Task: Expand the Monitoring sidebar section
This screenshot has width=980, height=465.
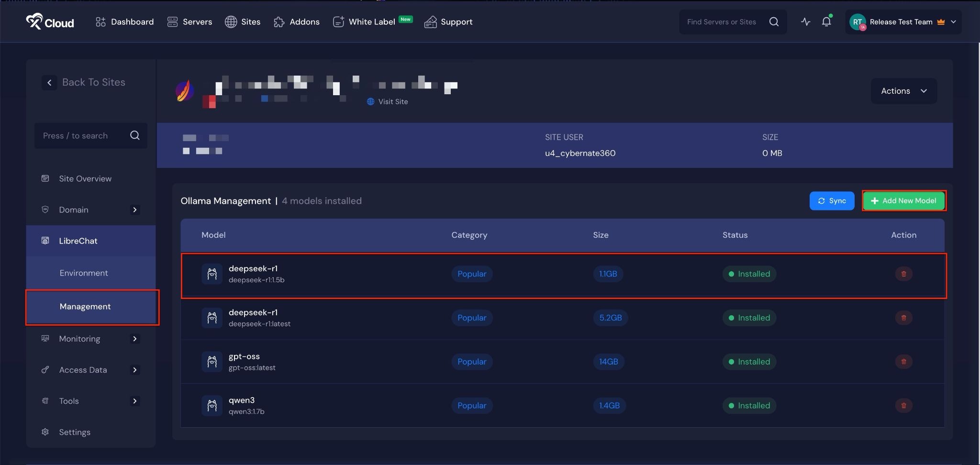Action: coord(134,339)
